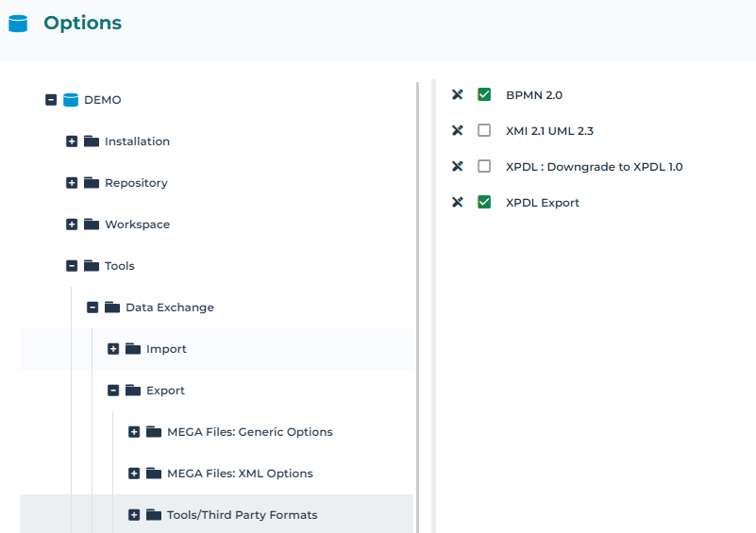The width and height of the screenshot is (756, 533).
Task: Click the pin icon beside XPDL Downgrade option
Action: click(458, 166)
